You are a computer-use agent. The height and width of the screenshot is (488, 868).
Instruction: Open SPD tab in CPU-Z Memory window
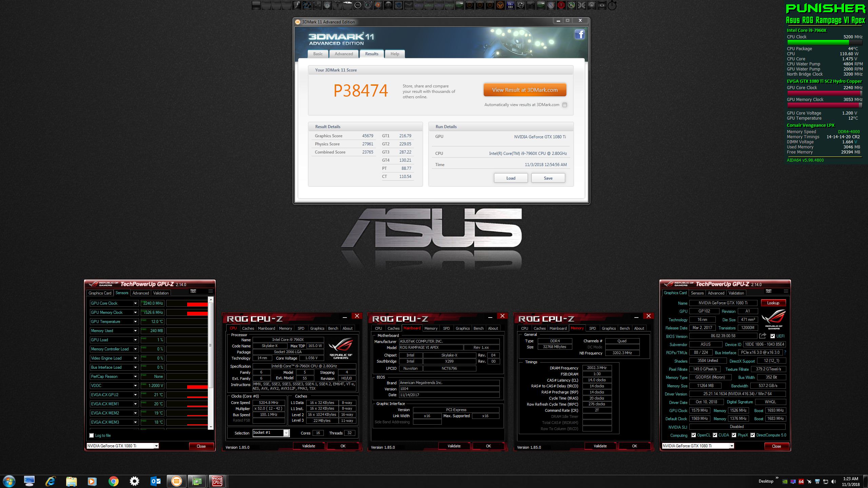click(x=592, y=328)
